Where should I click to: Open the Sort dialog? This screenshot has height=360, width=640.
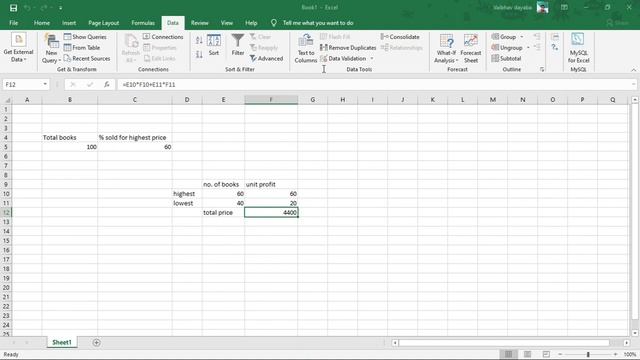tap(213, 45)
